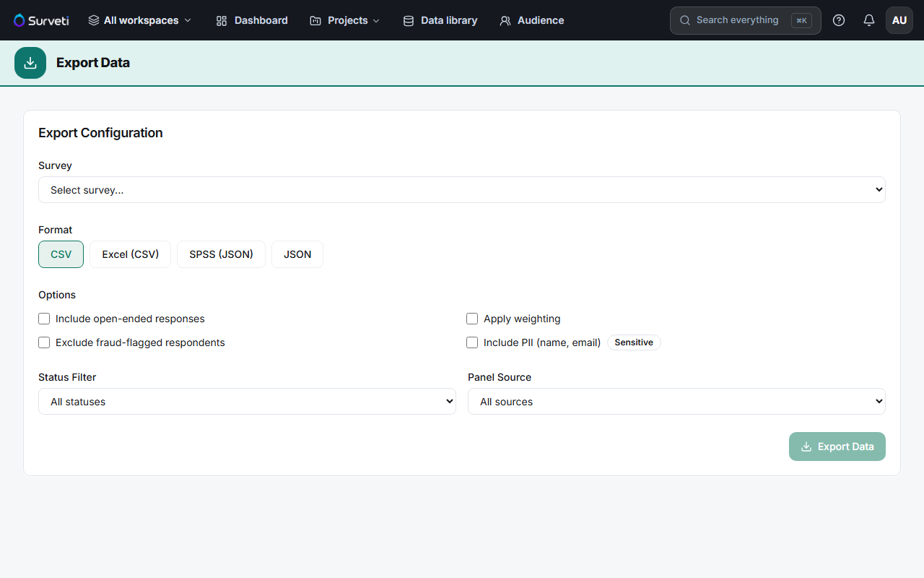Click the Dashboard grid icon
Viewport: 924px width, 578px height.
click(x=222, y=20)
